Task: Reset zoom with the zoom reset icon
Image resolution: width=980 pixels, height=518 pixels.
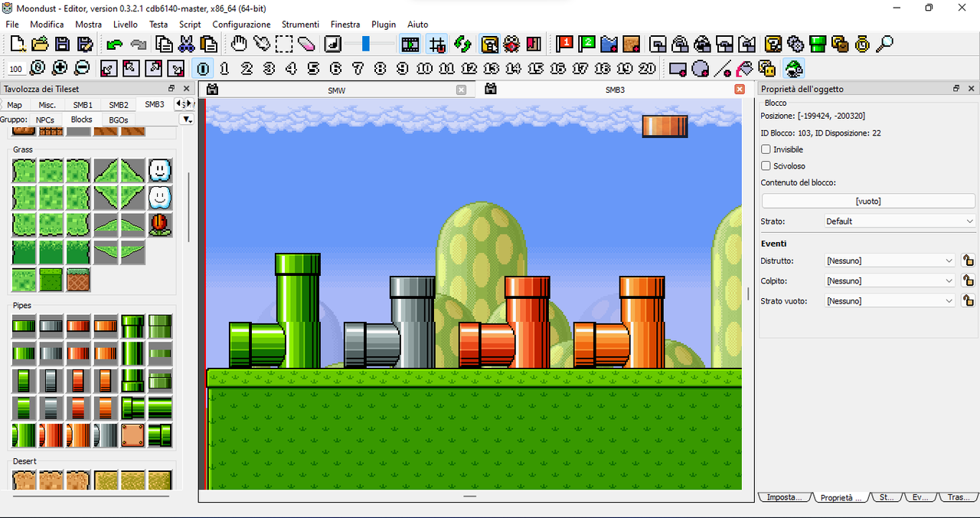Action: point(38,68)
